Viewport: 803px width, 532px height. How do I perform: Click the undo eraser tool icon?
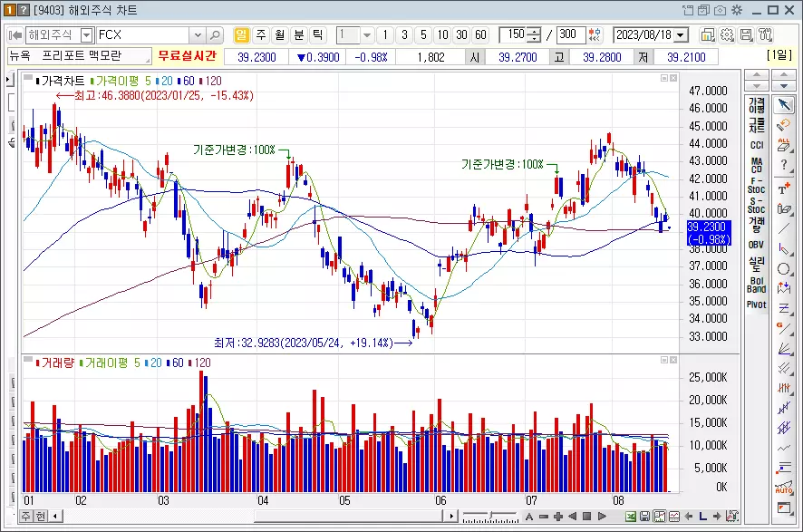click(784, 125)
